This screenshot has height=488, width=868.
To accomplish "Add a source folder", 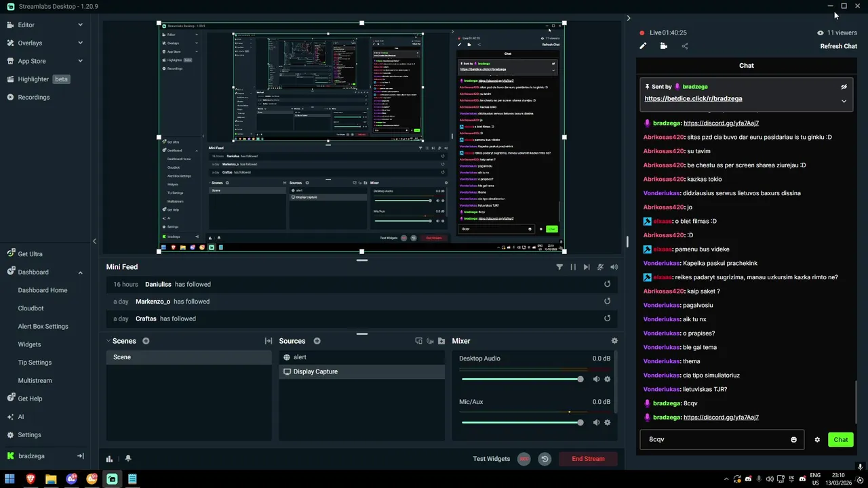I will click(441, 341).
